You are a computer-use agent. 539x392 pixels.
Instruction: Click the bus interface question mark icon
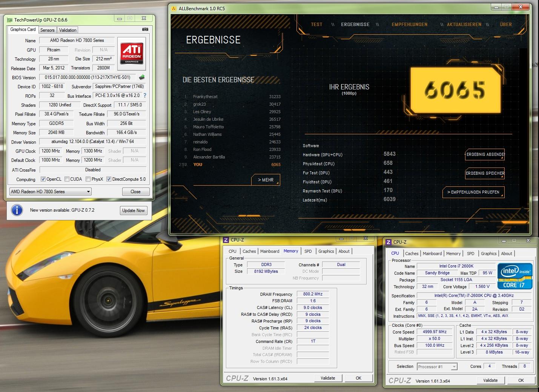tap(145, 95)
